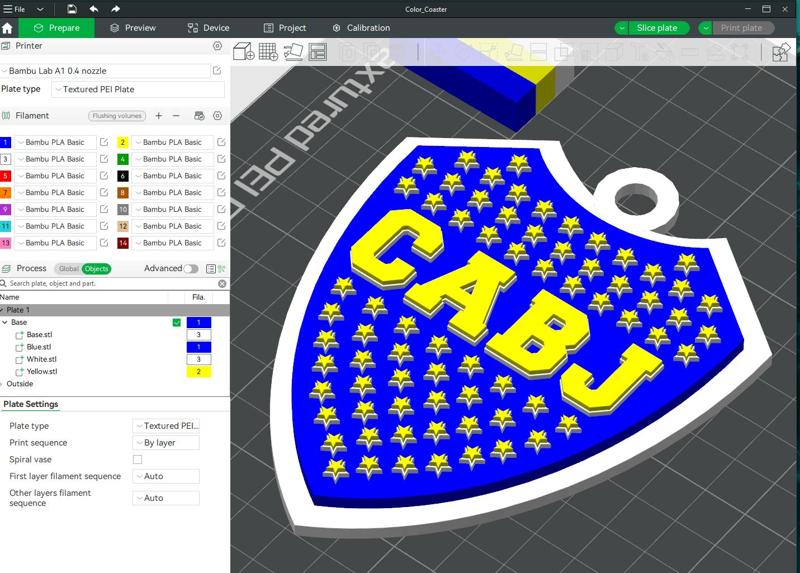The width and height of the screenshot is (800, 573).
Task: Click the Add model cube icon
Action: (x=243, y=52)
